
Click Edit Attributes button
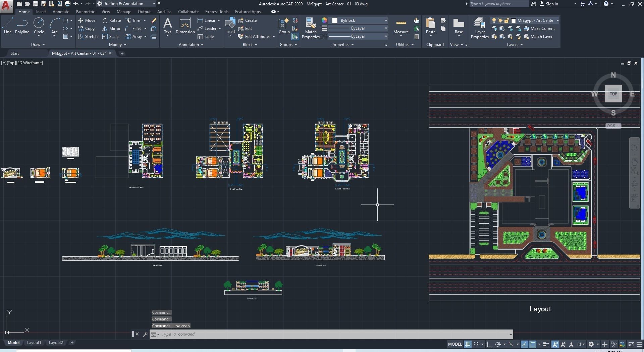click(254, 37)
